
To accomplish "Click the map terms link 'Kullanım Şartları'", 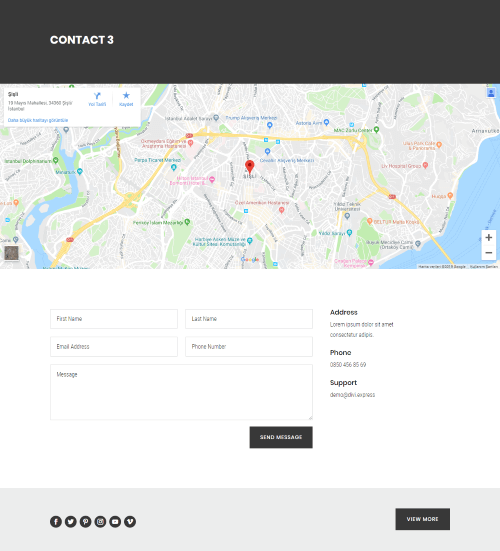I will click(484, 267).
